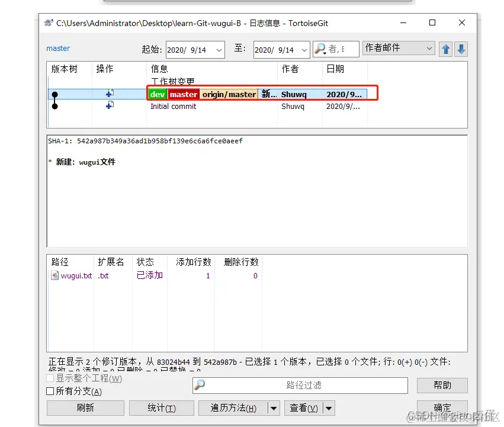Image resolution: width=504 pixels, height=427 pixels.
Task: Click the master branch link
Action: coord(58,48)
